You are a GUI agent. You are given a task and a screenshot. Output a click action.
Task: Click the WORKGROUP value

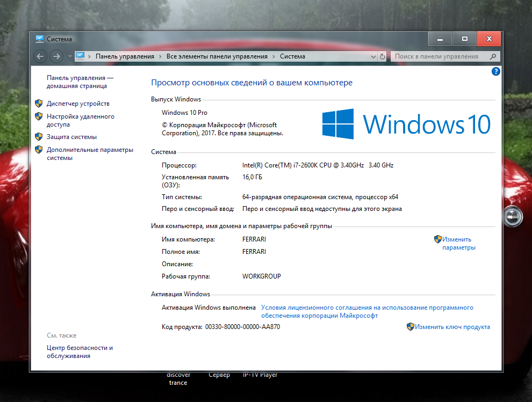[x=262, y=276]
